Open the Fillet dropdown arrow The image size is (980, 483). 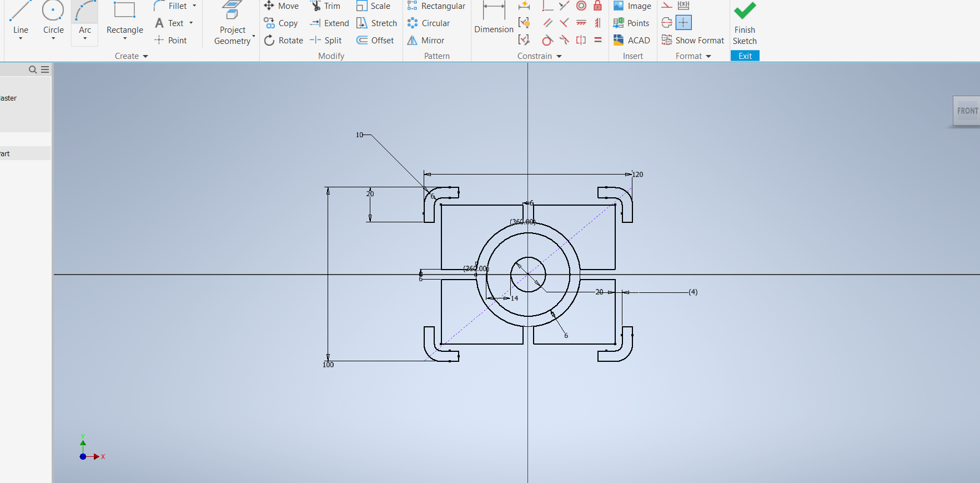tap(194, 6)
